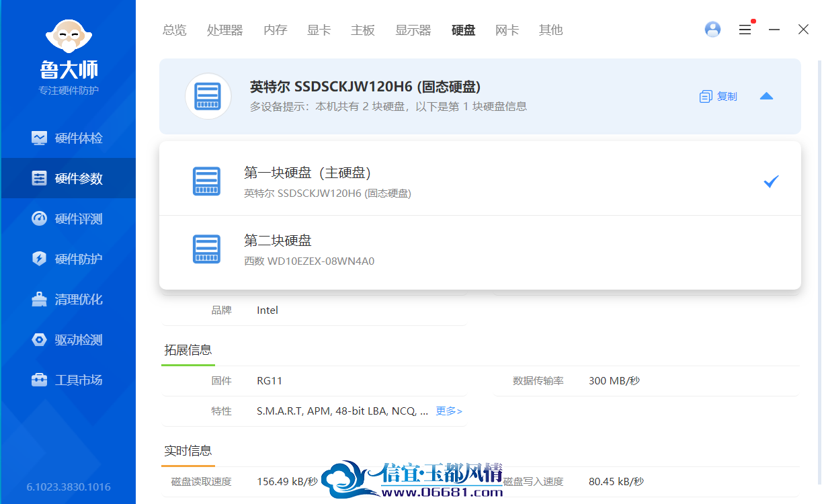Viewport: 824px width, 504px height.
Task: Open 硬件评测 benchmark section
Action: 68,219
